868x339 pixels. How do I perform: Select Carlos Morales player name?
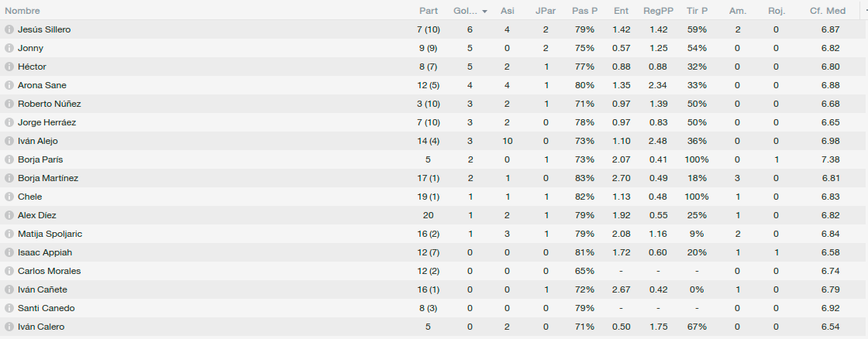point(50,271)
